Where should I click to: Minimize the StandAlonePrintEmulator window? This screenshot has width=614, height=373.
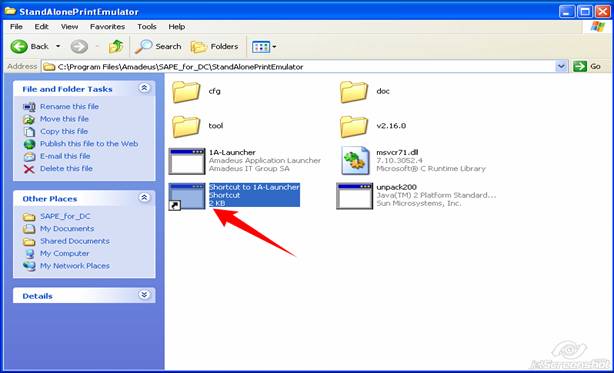click(x=567, y=11)
